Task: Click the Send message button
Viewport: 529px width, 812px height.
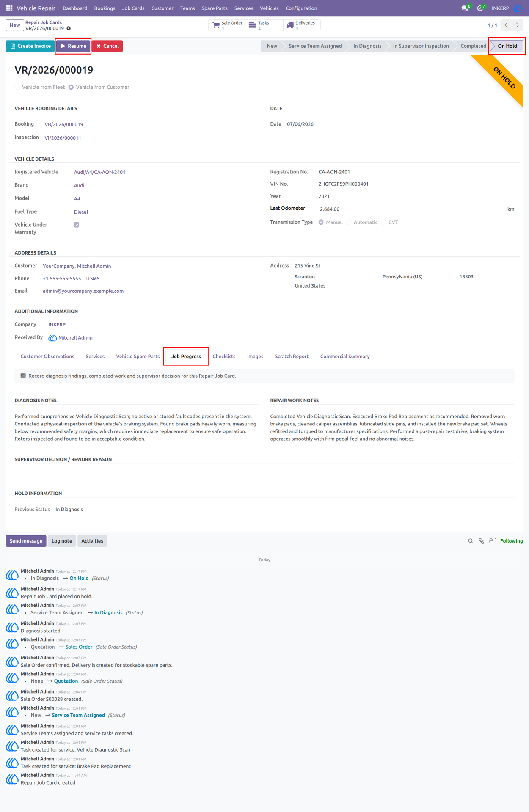Action: (26, 541)
